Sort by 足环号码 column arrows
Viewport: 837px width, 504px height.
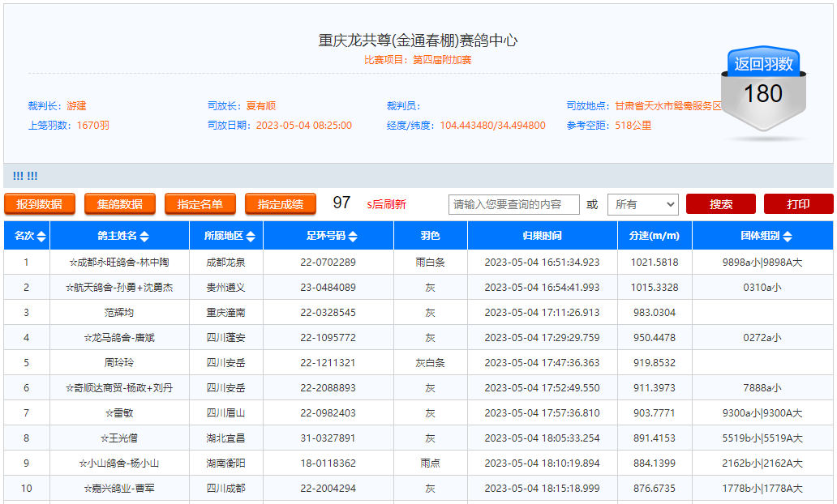pyautogui.click(x=353, y=237)
